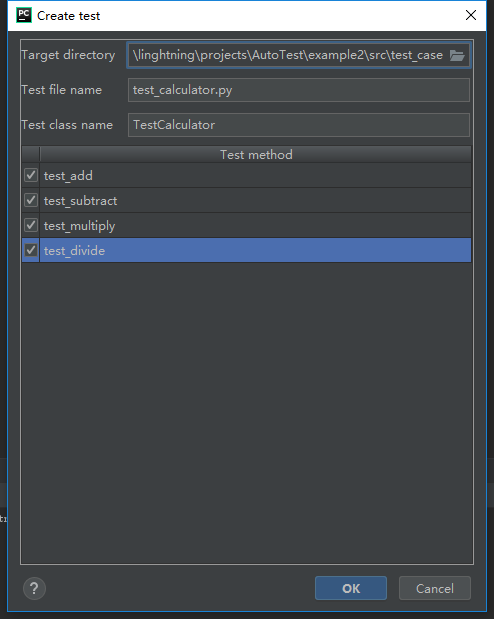Click the Cancel button
The image size is (494, 619).
435,588
